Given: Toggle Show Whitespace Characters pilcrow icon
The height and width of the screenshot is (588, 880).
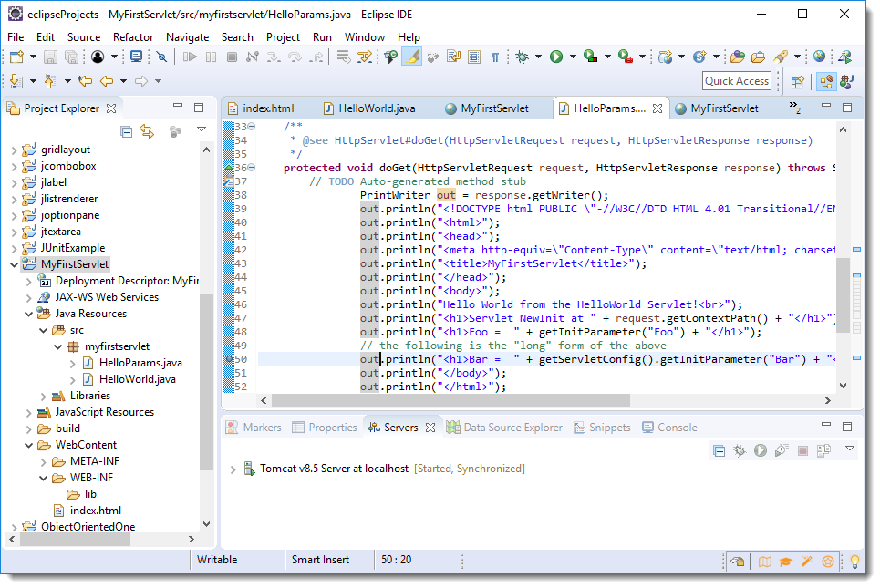Looking at the screenshot, I should point(495,57).
